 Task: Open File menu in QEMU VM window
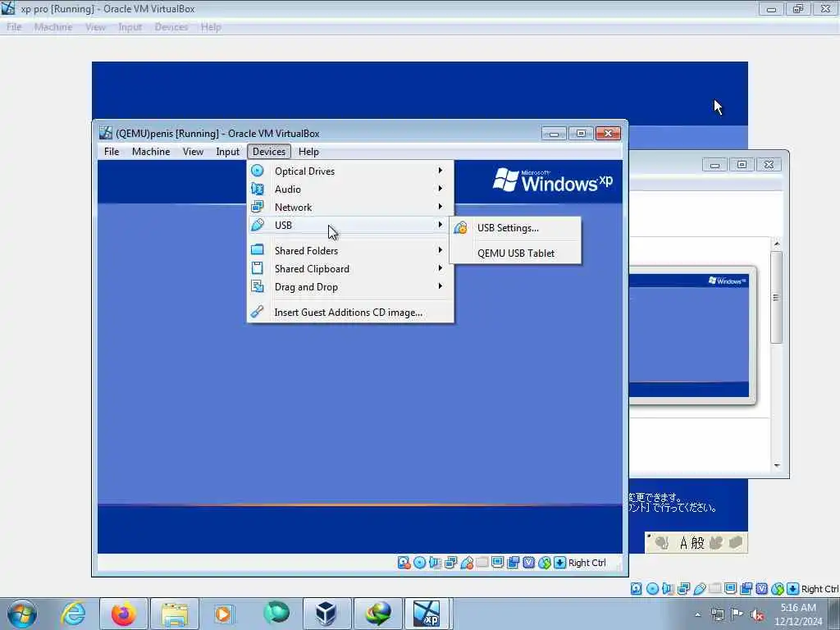112,152
